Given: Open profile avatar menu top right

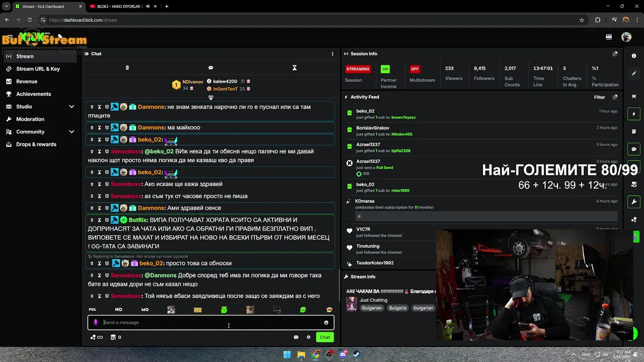Looking at the screenshot, I should tap(626, 37).
